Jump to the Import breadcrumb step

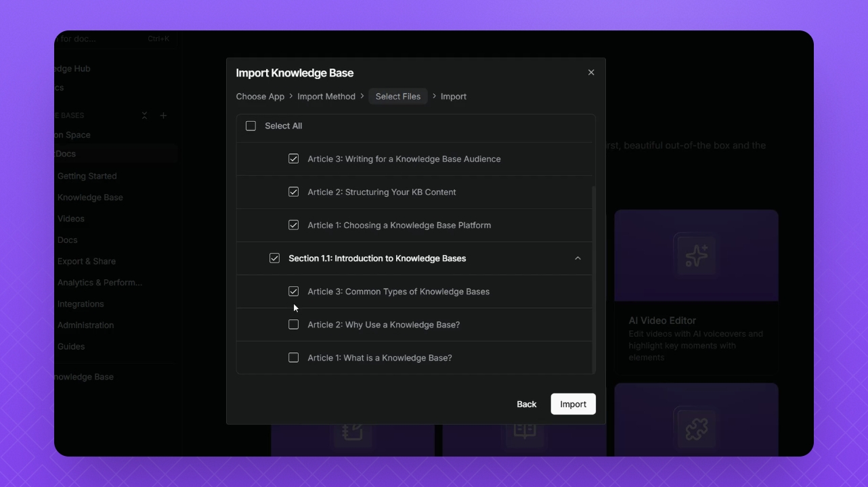click(x=454, y=97)
